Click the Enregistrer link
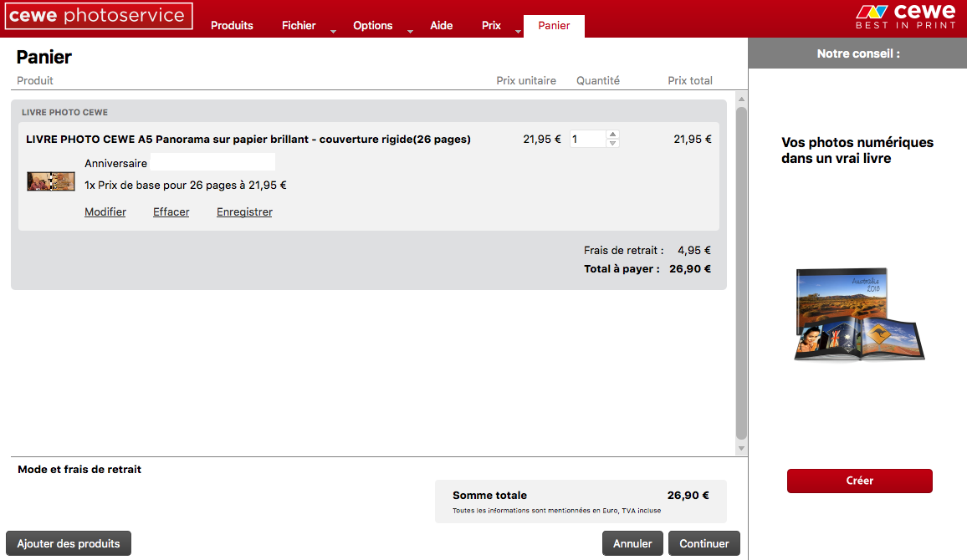The height and width of the screenshot is (560, 967). (244, 212)
